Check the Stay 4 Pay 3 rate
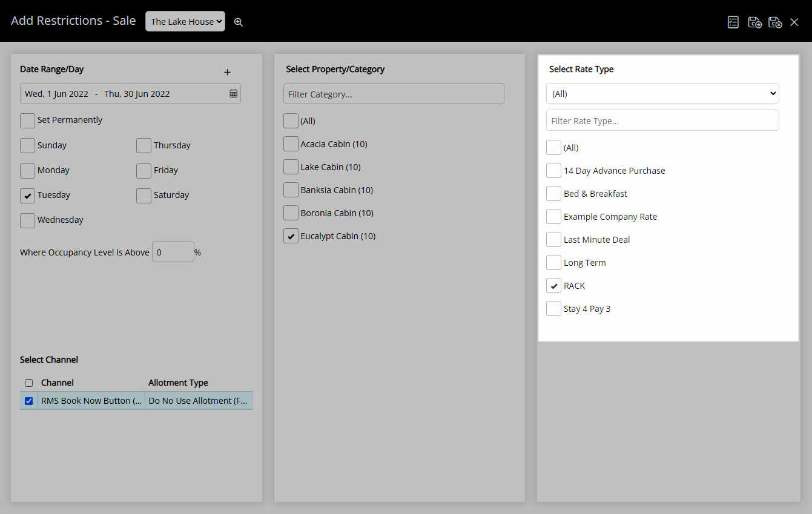Screen dimensions: 812x514 pyautogui.click(x=553, y=308)
